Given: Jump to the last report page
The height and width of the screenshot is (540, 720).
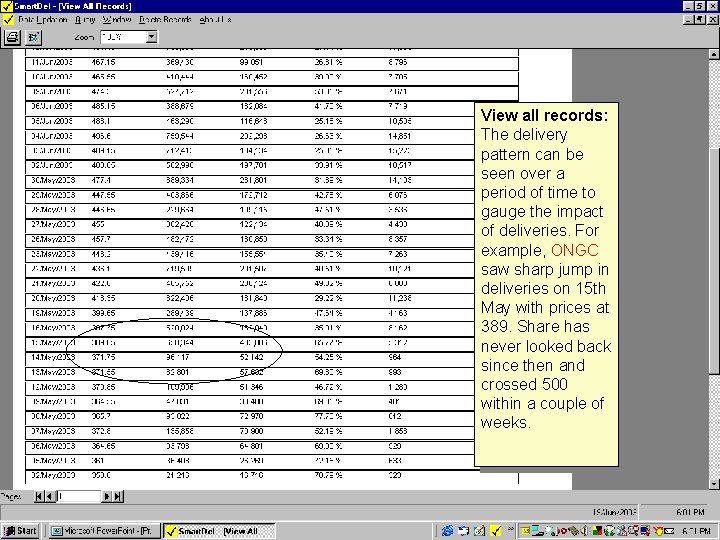Looking at the screenshot, I should click(x=118, y=496).
